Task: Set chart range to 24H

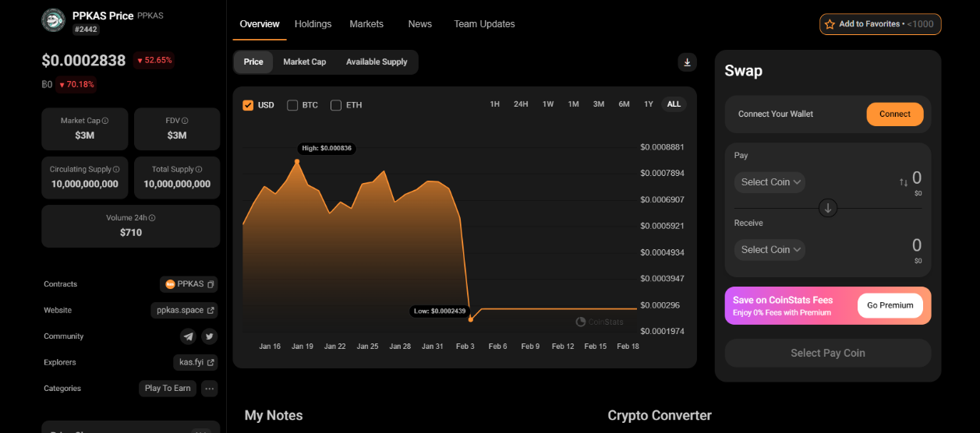Action: click(x=521, y=104)
